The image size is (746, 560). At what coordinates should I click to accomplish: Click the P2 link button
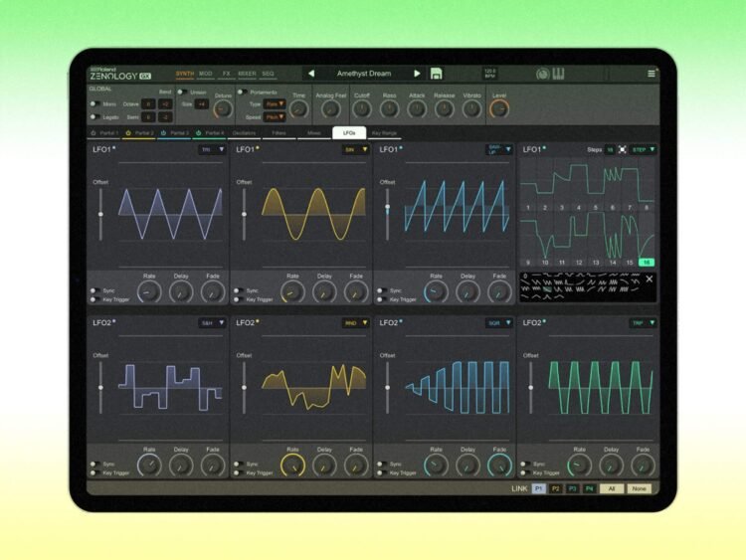555,488
